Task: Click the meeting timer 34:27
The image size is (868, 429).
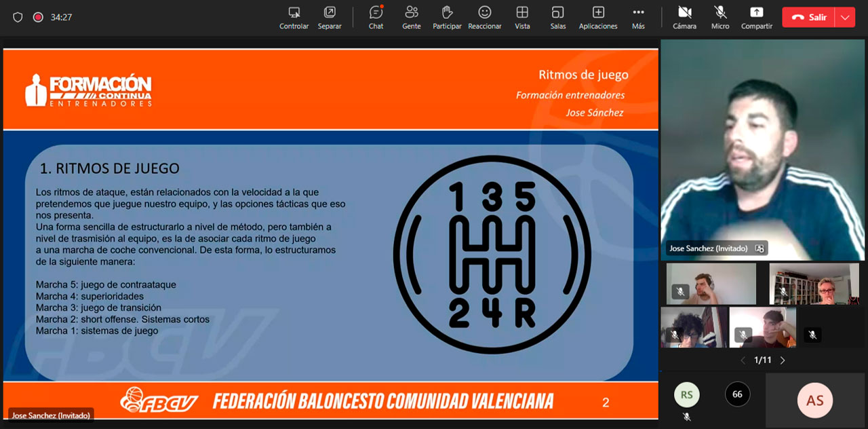Action: pyautogui.click(x=61, y=17)
